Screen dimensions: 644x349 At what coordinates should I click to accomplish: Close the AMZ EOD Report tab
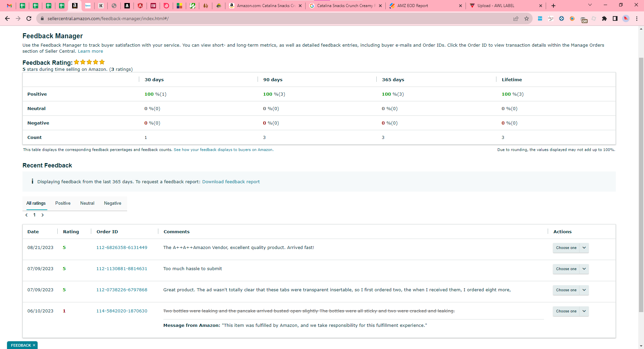461,6
